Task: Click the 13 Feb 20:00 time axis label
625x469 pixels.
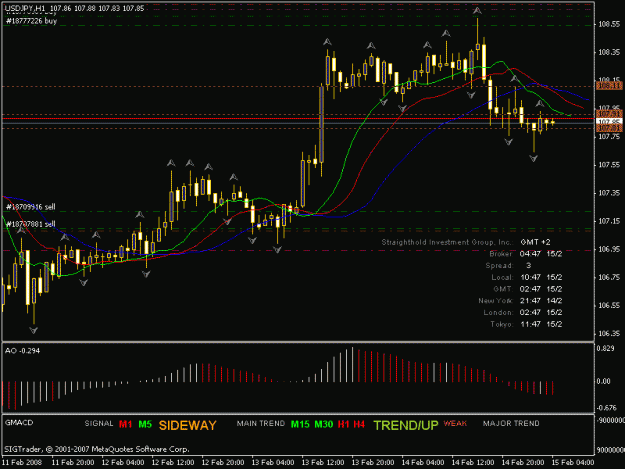Action: (373, 462)
